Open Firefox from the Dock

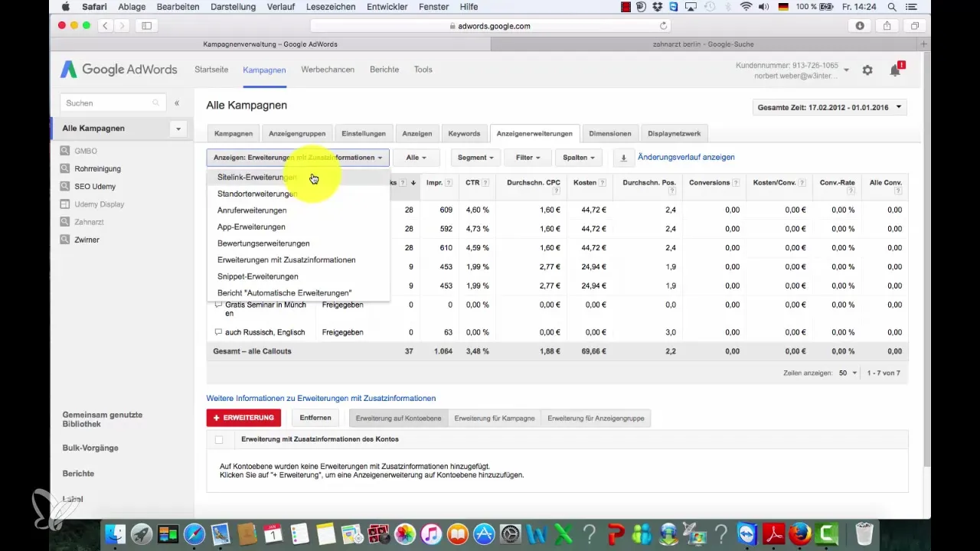[x=801, y=533]
